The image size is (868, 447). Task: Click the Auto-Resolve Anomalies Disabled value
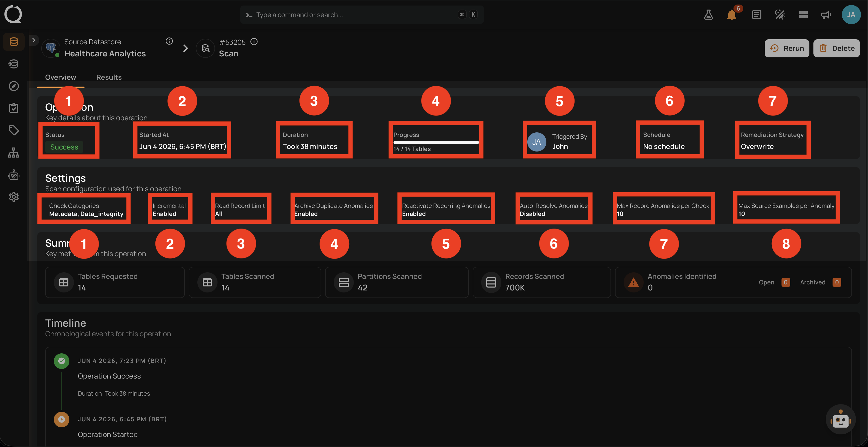(532, 214)
